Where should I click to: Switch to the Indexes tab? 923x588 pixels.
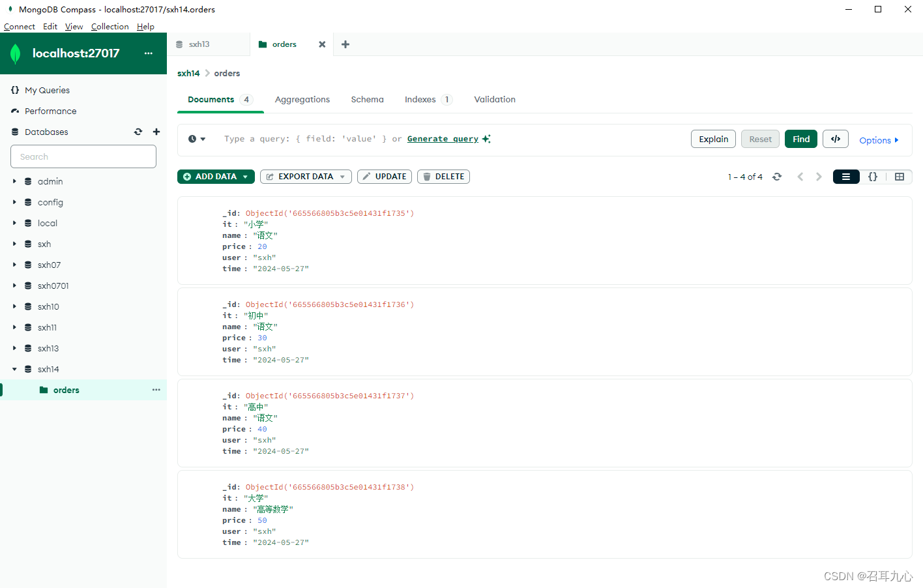pyautogui.click(x=428, y=100)
